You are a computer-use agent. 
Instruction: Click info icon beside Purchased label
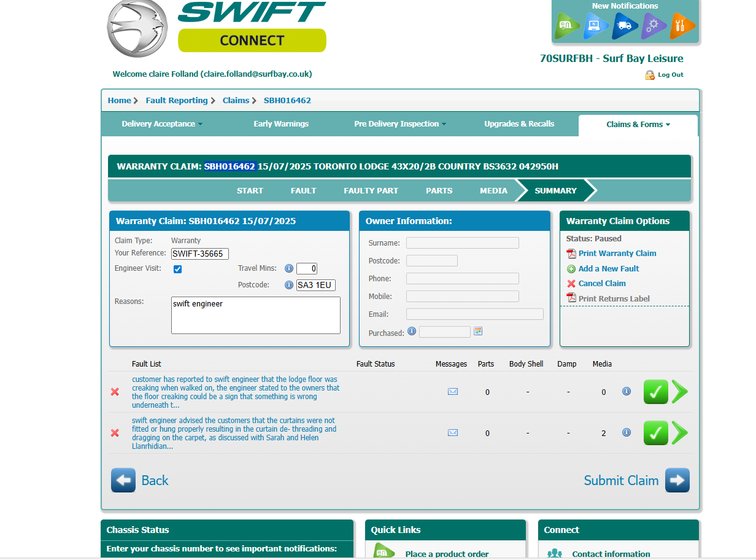click(x=412, y=331)
